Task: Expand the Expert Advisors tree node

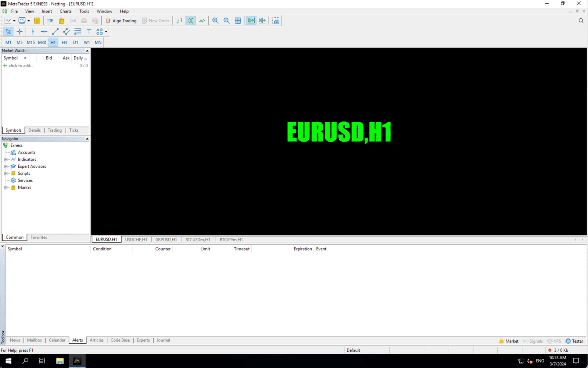Action: pyautogui.click(x=6, y=166)
